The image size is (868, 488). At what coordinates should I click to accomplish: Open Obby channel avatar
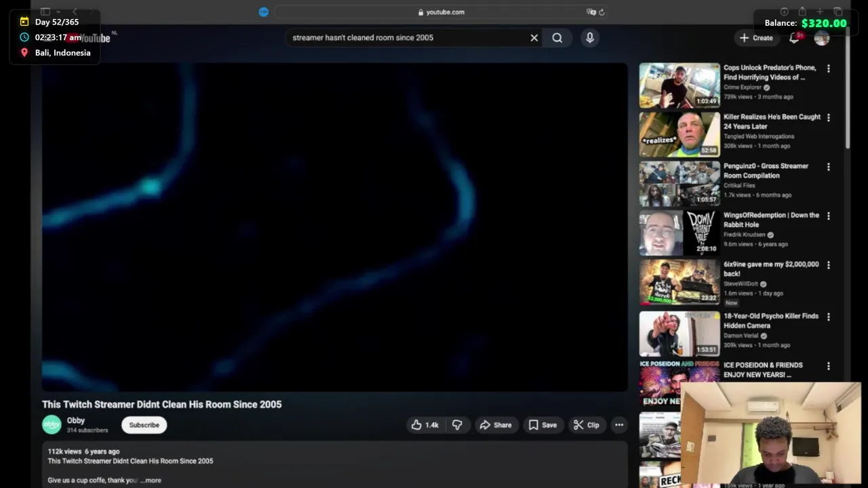click(x=52, y=425)
